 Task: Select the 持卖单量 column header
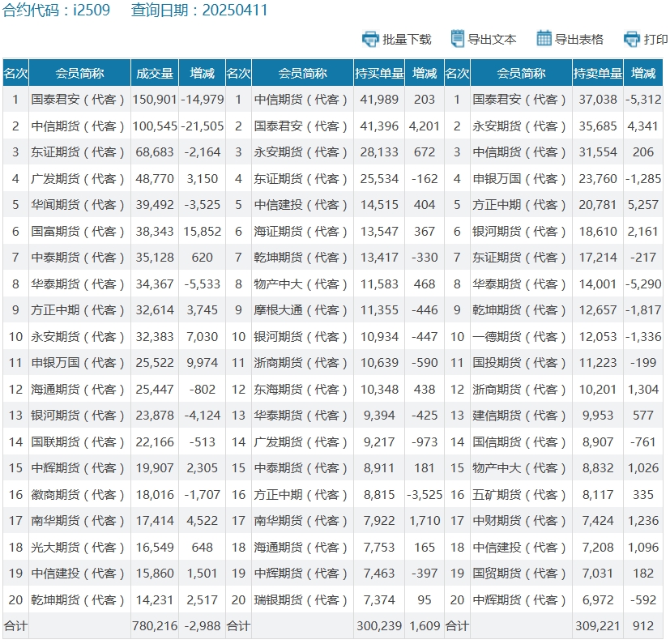pyautogui.click(x=598, y=73)
